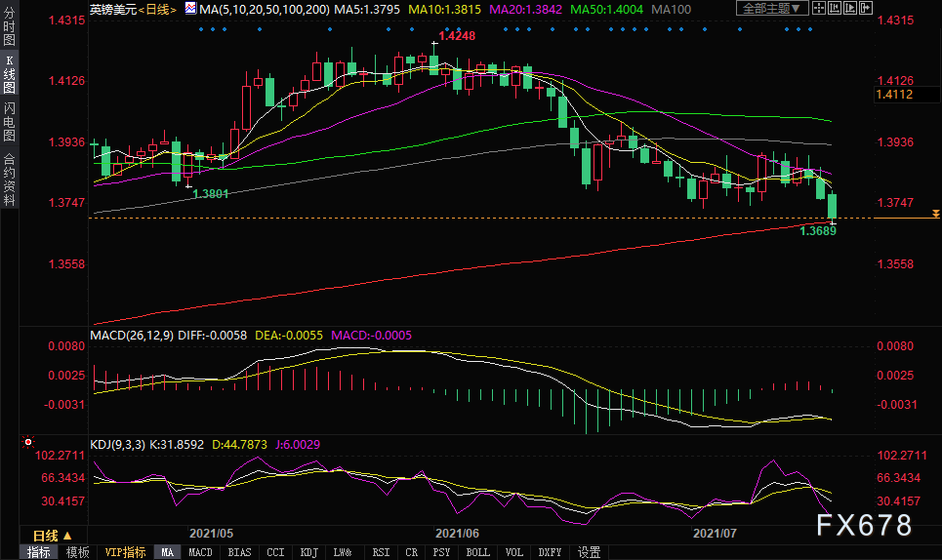This screenshot has width=942, height=560.
Task: Click the MA20:1.3842 value label
Action: click(x=526, y=10)
